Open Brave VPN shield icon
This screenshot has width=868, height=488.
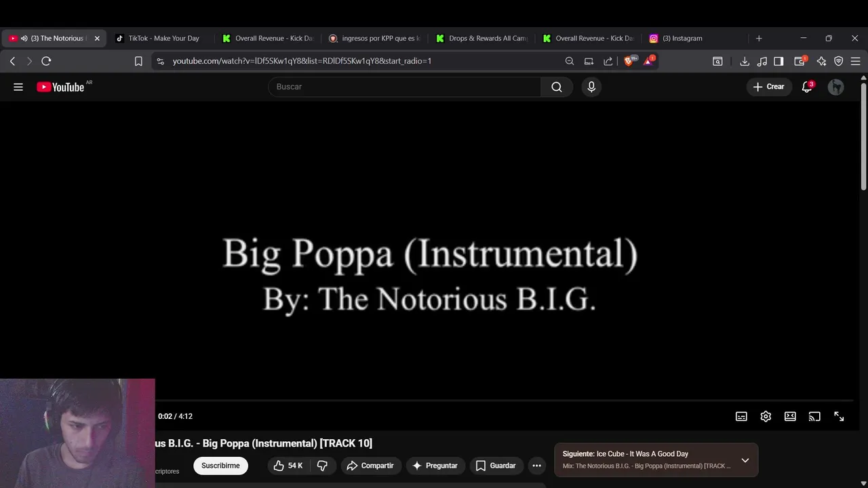tap(839, 61)
